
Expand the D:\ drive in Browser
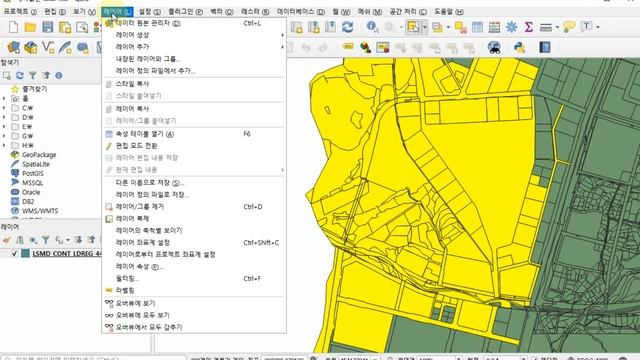(x=4, y=117)
